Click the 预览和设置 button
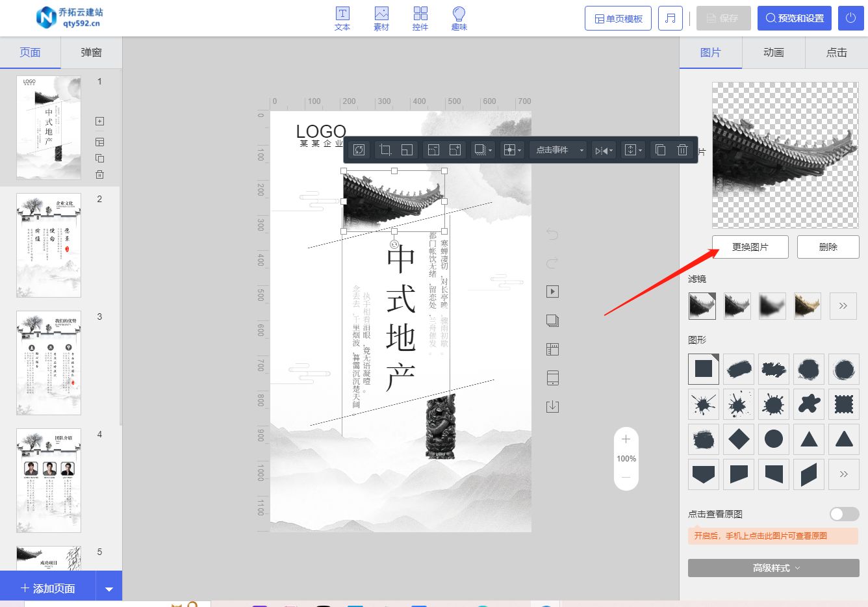 point(795,18)
